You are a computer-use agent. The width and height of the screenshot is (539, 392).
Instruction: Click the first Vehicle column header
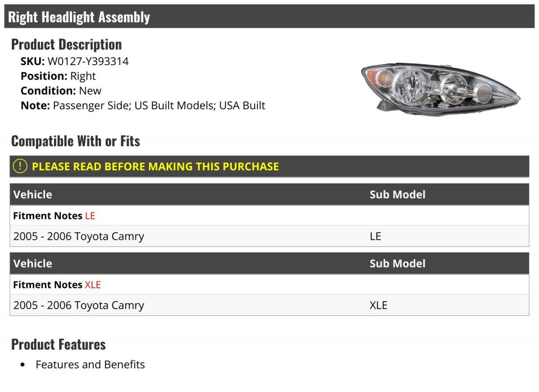coord(33,194)
